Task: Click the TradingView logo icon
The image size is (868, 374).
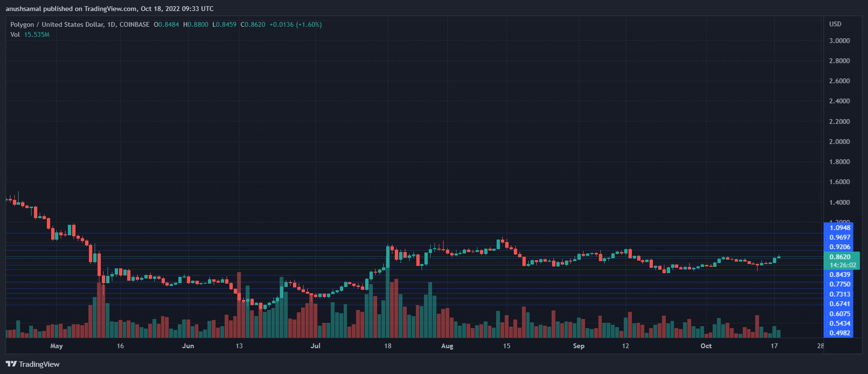Action: 11,364
